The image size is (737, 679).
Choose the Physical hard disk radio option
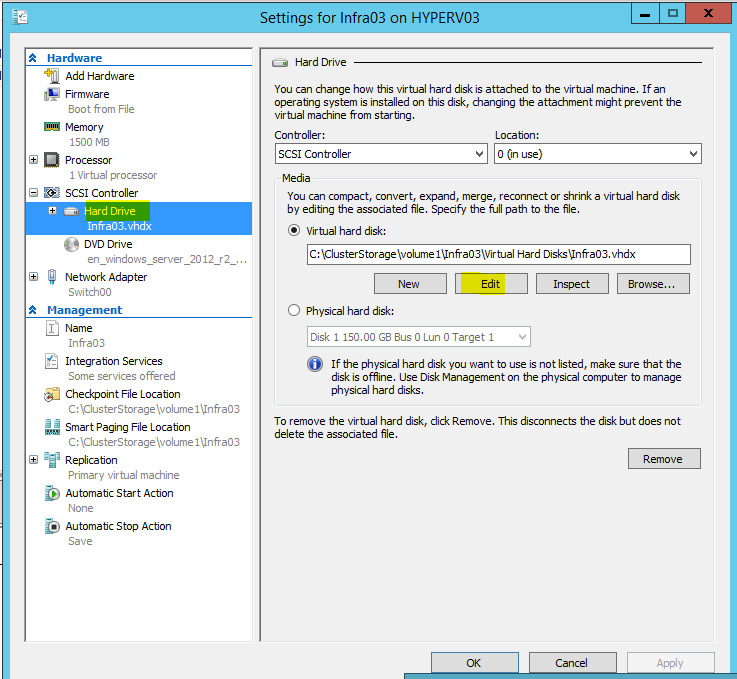(294, 311)
